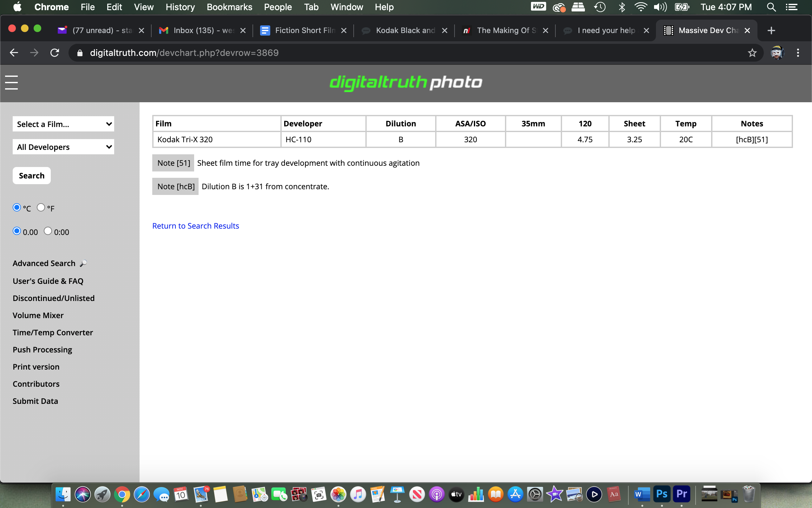Open the People menu
Image resolution: width=812 pixels, height=508 pixels.
coord(278,7)
